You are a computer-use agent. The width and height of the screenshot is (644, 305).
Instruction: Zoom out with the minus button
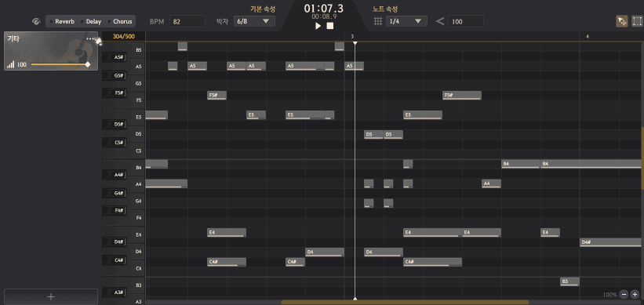[624, 294]
